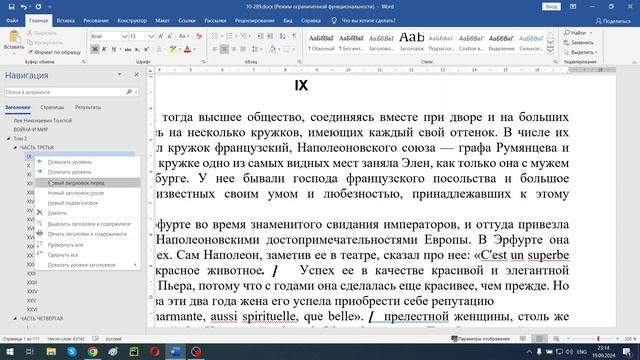Click the Вход (Sign in) button
Image resolution: width=640 pixels, height=360 pixels.
click(551, 7)
